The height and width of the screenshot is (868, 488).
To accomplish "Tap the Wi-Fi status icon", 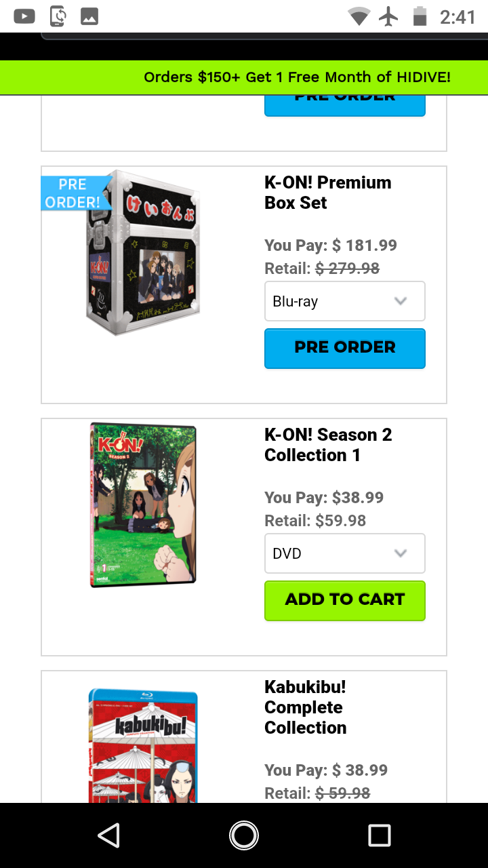I will pyautogui.click(x=359, y=16).
